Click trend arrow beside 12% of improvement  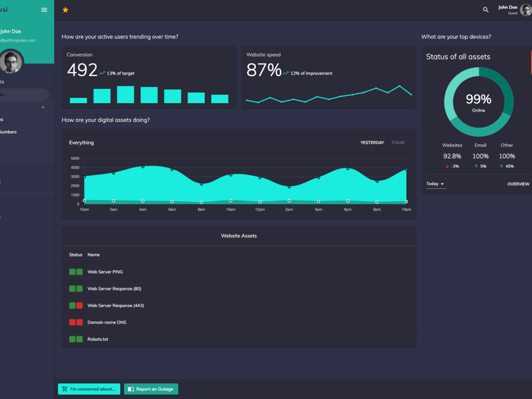(286, 73)
